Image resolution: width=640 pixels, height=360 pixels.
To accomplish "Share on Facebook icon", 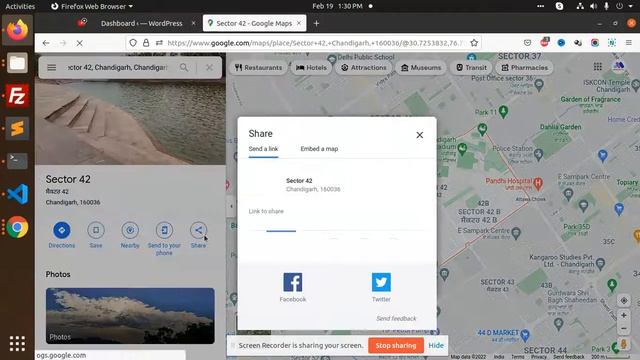I will 293,282.
